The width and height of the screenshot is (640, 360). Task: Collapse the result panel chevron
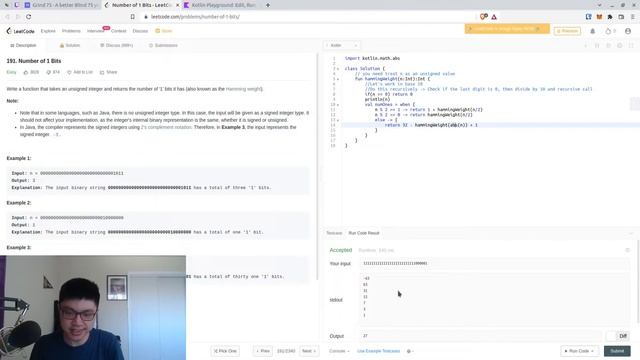tap(631, 233)
